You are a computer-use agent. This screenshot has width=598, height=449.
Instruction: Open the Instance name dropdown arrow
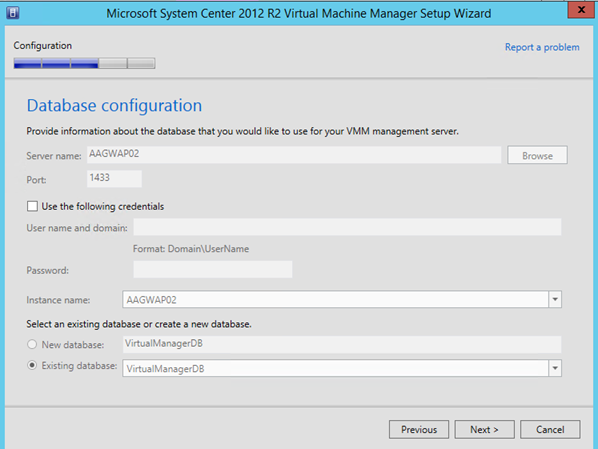[x=555, y=299]
